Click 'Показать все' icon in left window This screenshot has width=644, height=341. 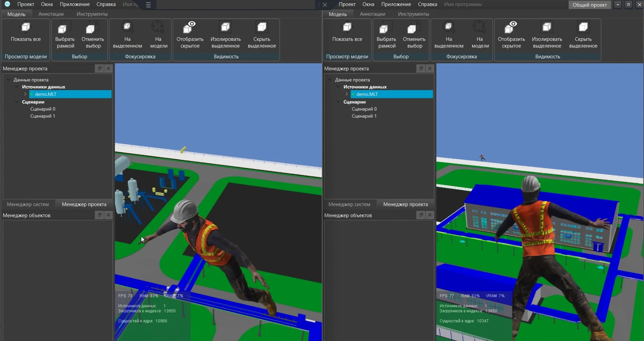click(26, 28)
